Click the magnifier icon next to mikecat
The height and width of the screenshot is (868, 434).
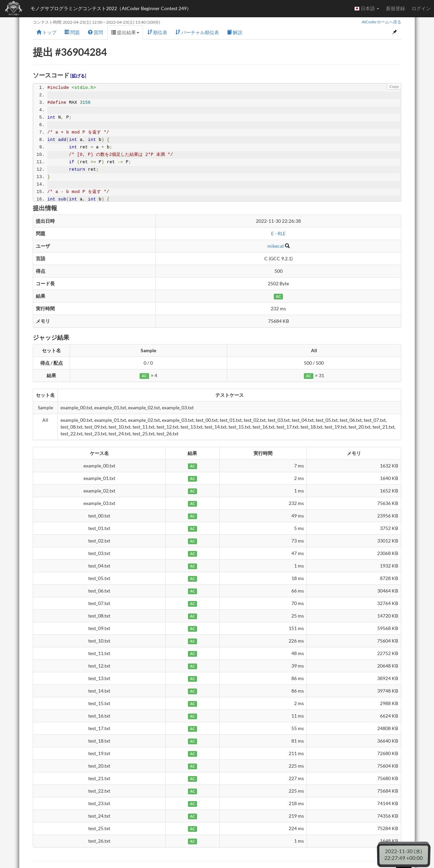[x=287, y=246]
